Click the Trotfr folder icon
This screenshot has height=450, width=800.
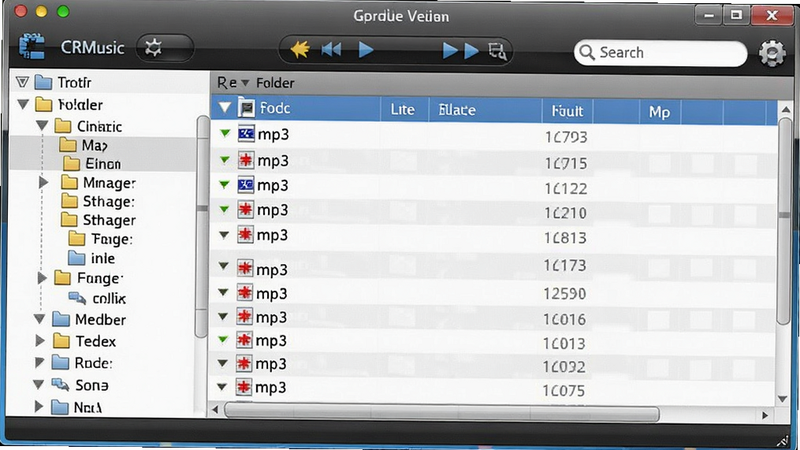tap(43, 82)
